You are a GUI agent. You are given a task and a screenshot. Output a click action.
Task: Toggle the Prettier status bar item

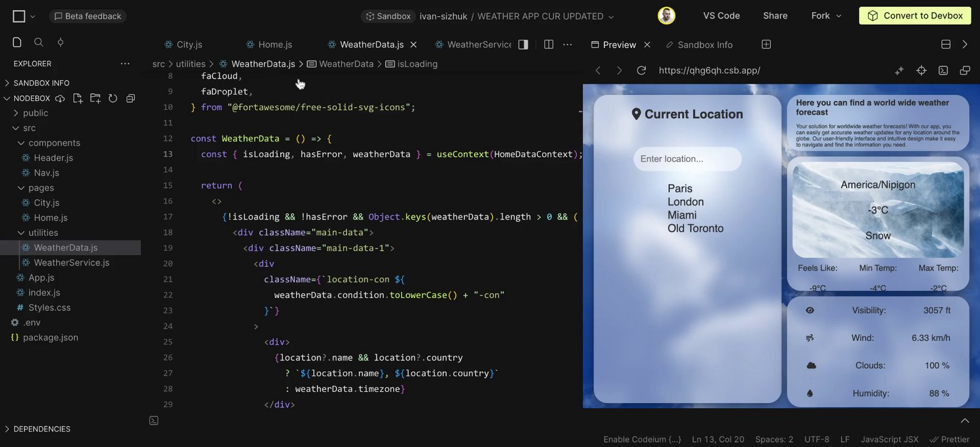(x=950, y=439)
